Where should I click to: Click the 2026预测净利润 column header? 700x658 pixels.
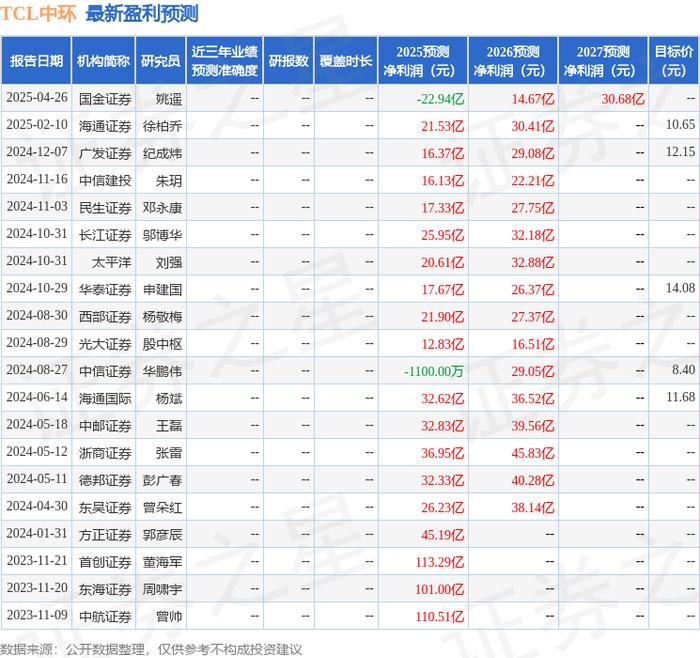[x=513, y=61]
